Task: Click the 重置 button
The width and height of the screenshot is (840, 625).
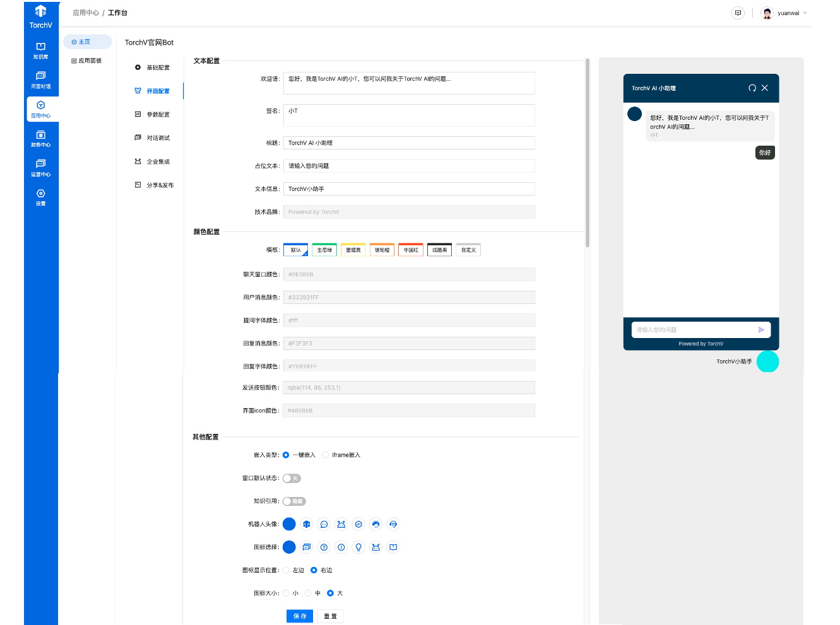Action: pos(330,616)
